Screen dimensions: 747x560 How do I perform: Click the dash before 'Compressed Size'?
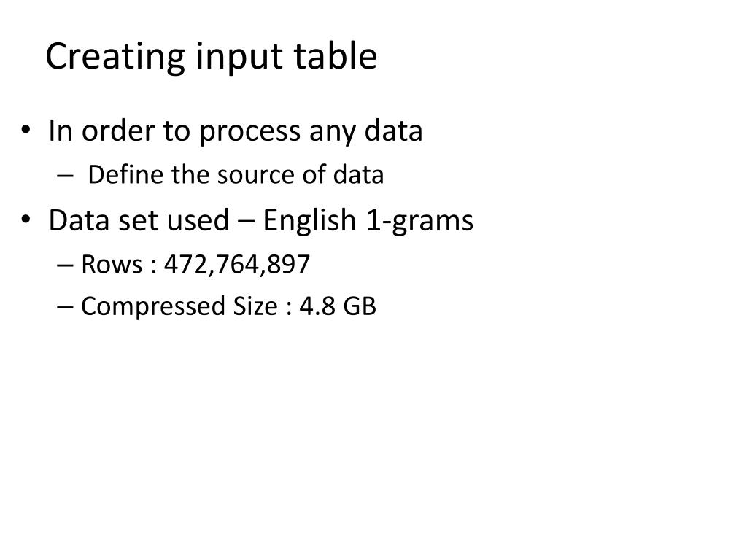click(65, 307)
